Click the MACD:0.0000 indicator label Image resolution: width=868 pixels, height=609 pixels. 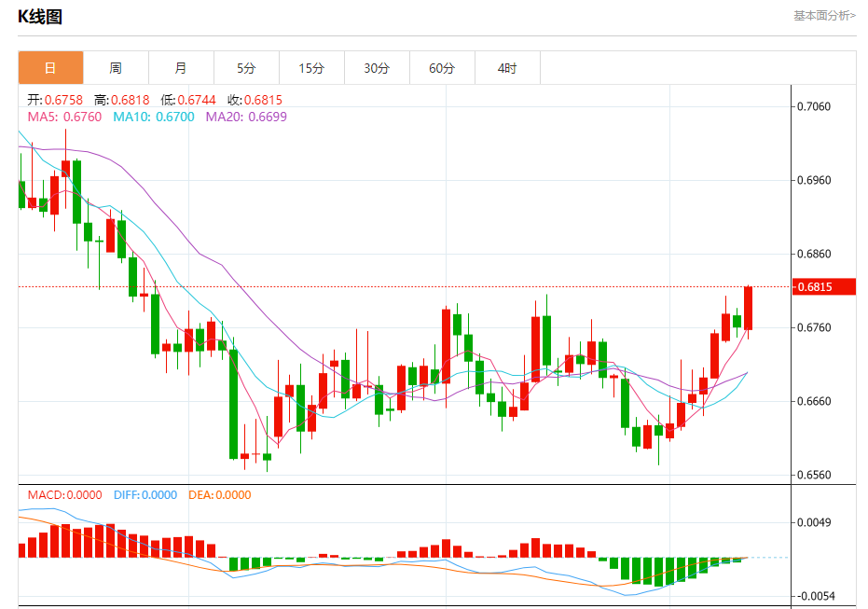(x=64, y=495)
